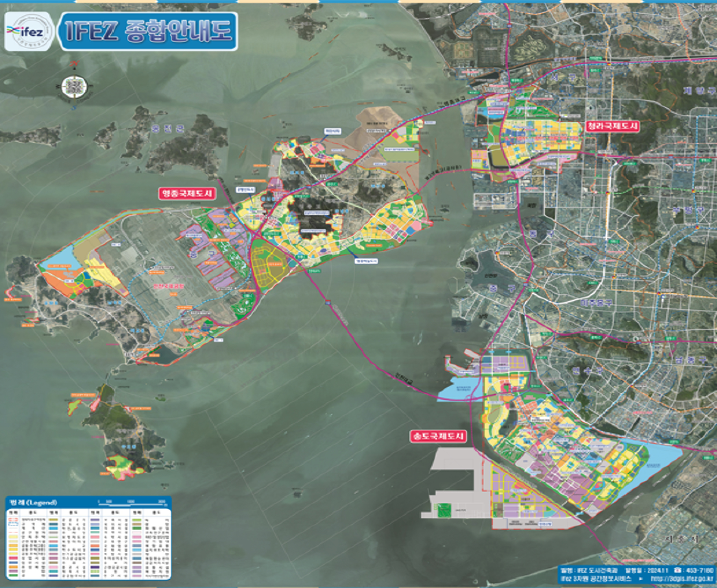Select the 송도국제도시 red label
The width and height of the screenshot is (717, 588).
[x=438, y=436]
